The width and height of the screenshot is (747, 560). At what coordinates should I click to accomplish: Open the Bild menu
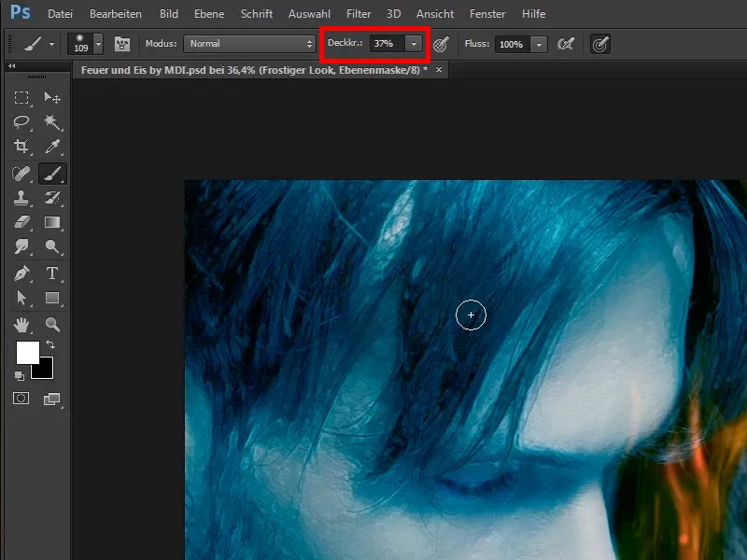pyautogui.click(x=169, y=14)
